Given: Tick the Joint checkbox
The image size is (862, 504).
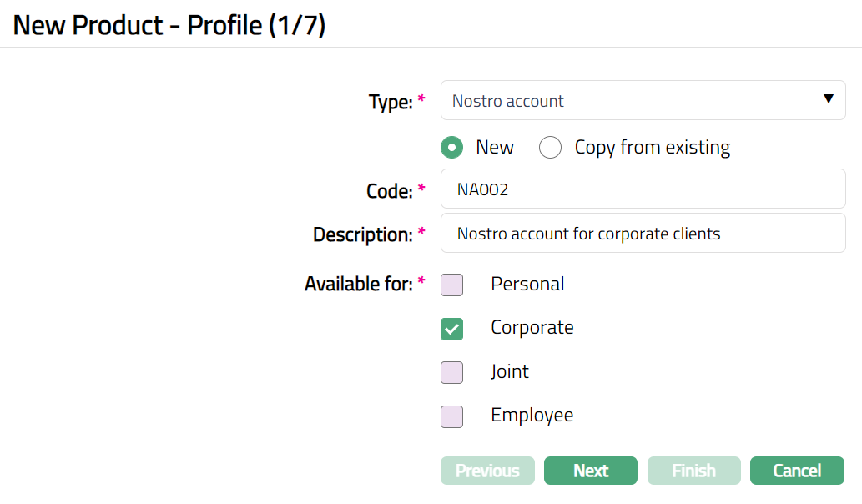Looking at the screenshot, I should [x=451, y=372].
